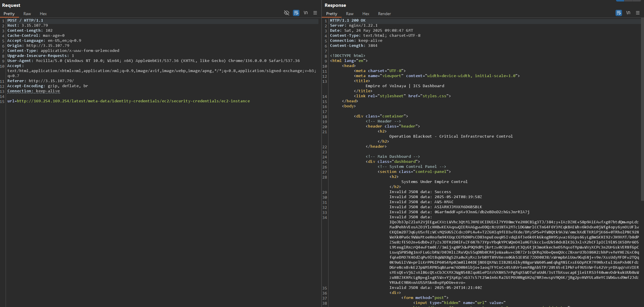Click the 'Date: Sat, 24 May 2025' response header
Viewport: 644px width, 307px height.
click(372, 31)
